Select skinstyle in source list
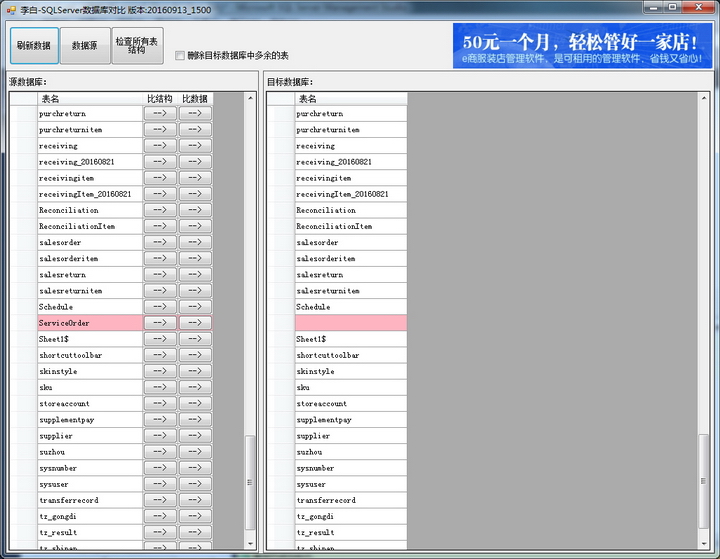Viewport: 720px width, 559px height. click(90, 371)
